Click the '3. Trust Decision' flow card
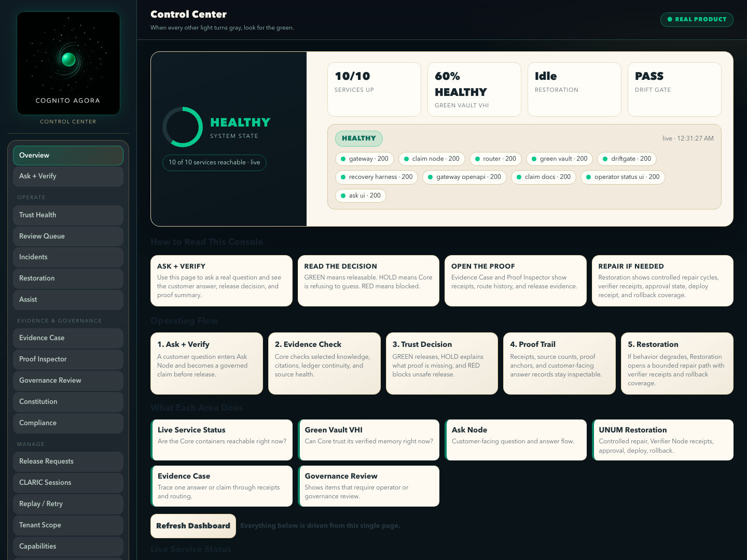Screen dimensions: 747x560 442,363
